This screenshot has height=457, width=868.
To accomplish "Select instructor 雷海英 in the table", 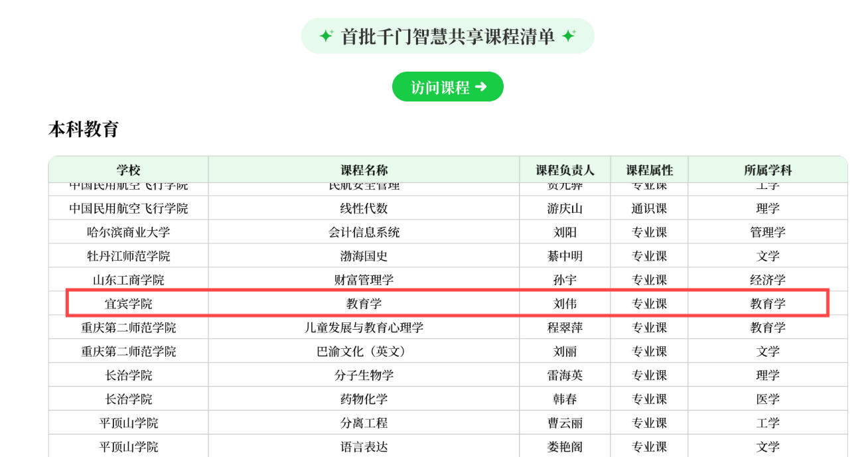I will [x=565, y=375].
